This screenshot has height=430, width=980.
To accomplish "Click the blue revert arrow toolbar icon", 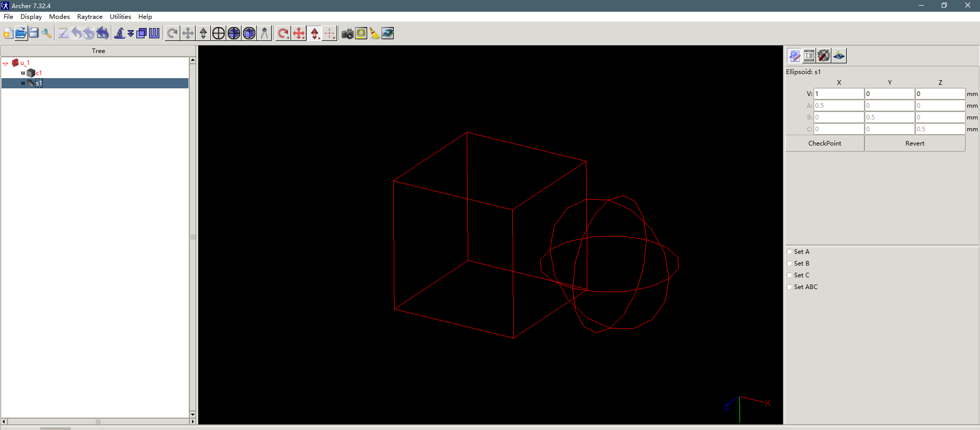I will tap(103, 34).
